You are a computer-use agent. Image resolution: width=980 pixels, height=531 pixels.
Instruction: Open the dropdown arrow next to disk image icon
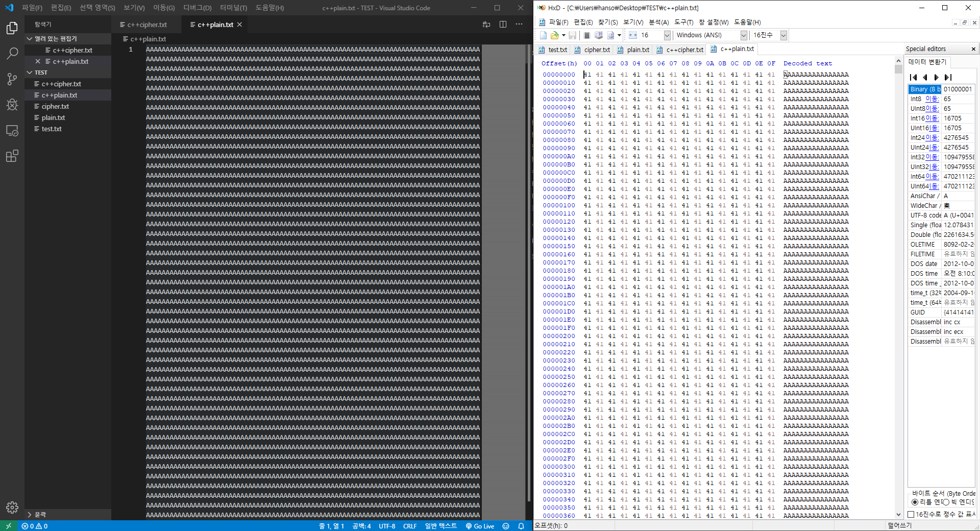click(619, 35)
